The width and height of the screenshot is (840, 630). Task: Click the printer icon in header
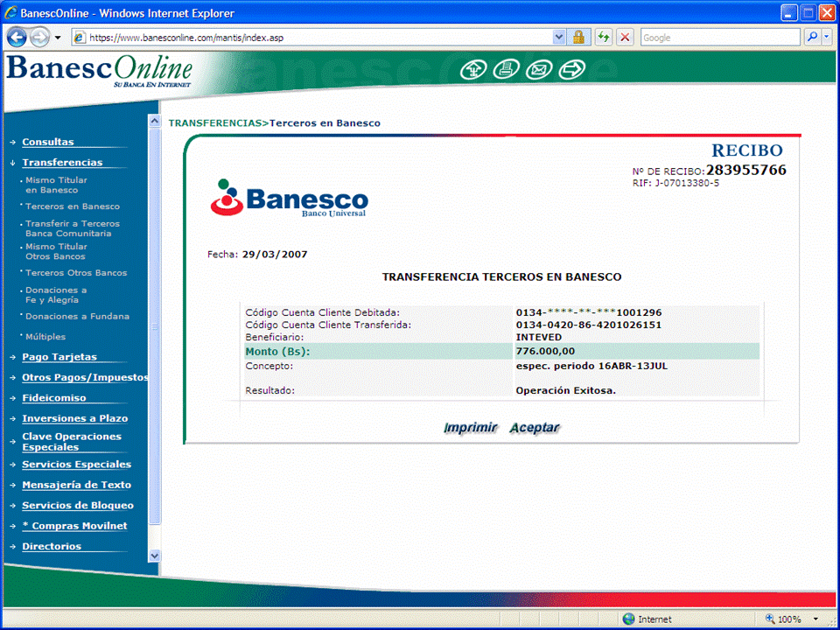[507, 70]
